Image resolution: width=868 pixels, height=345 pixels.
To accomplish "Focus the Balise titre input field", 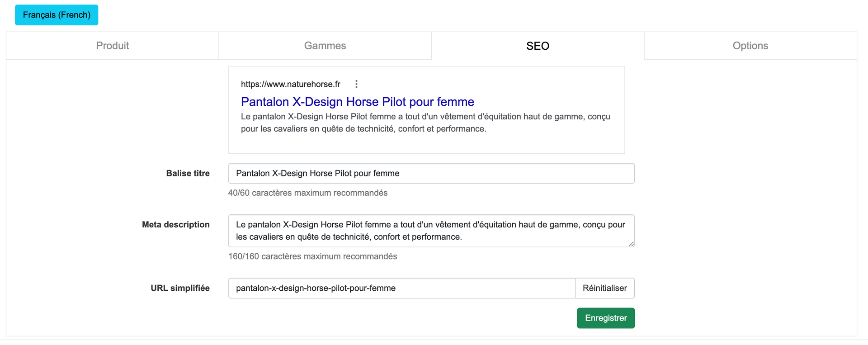I will 431,174.
